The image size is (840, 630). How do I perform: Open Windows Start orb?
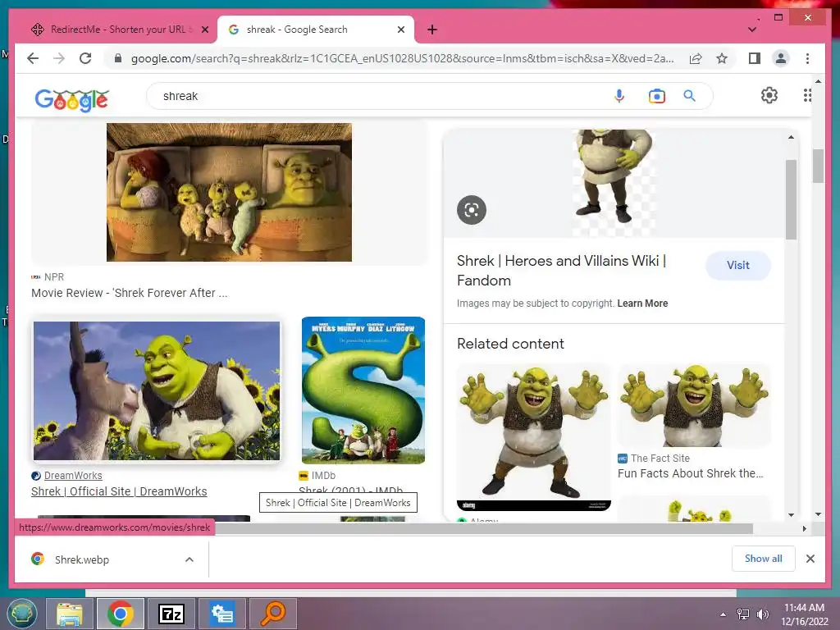pyautogui.click(x=21, y=614)
